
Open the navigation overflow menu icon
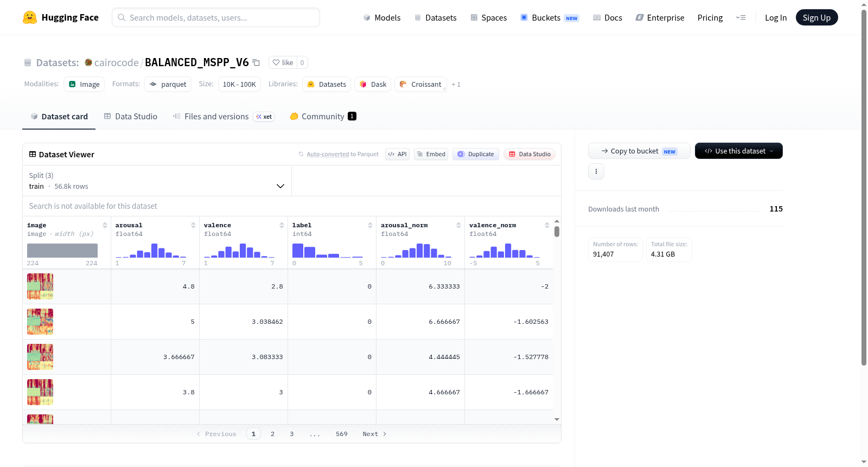[x=741, y=17]
